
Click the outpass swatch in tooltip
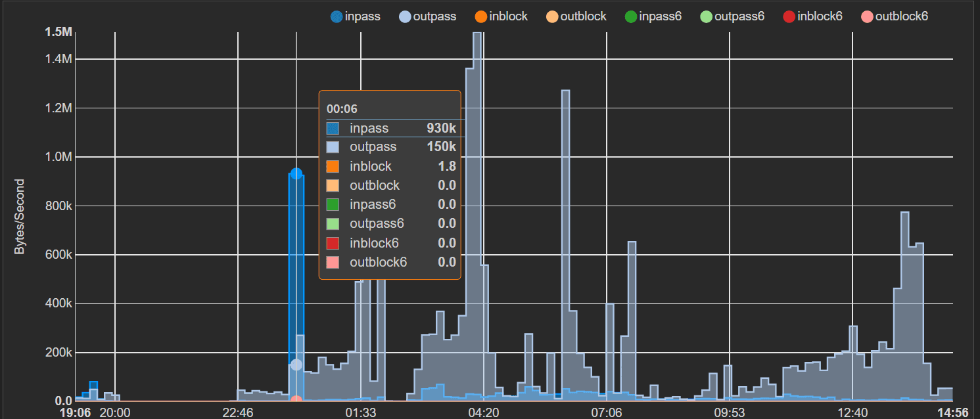point(333,147)
